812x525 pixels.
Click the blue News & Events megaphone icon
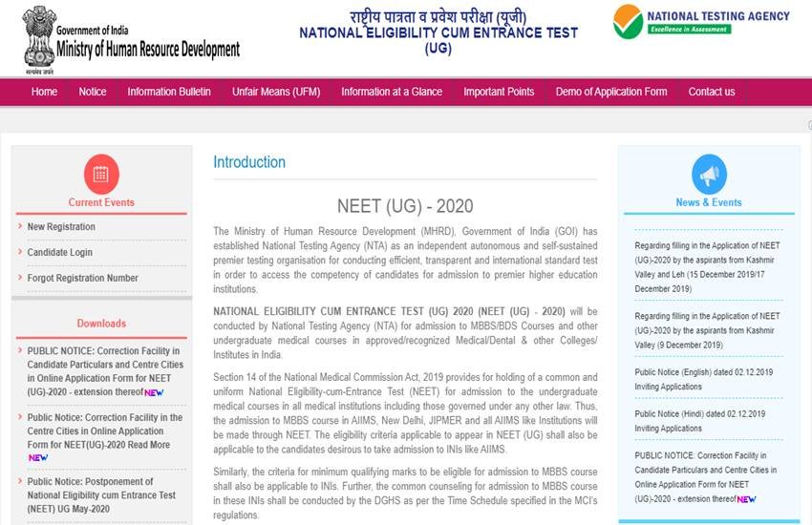(709, 175)
